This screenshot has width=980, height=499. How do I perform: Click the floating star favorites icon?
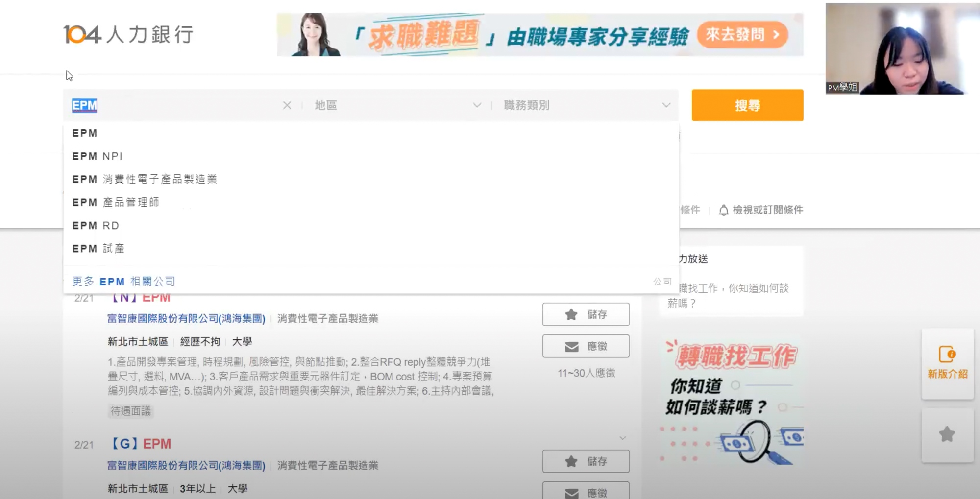[947, 434]
